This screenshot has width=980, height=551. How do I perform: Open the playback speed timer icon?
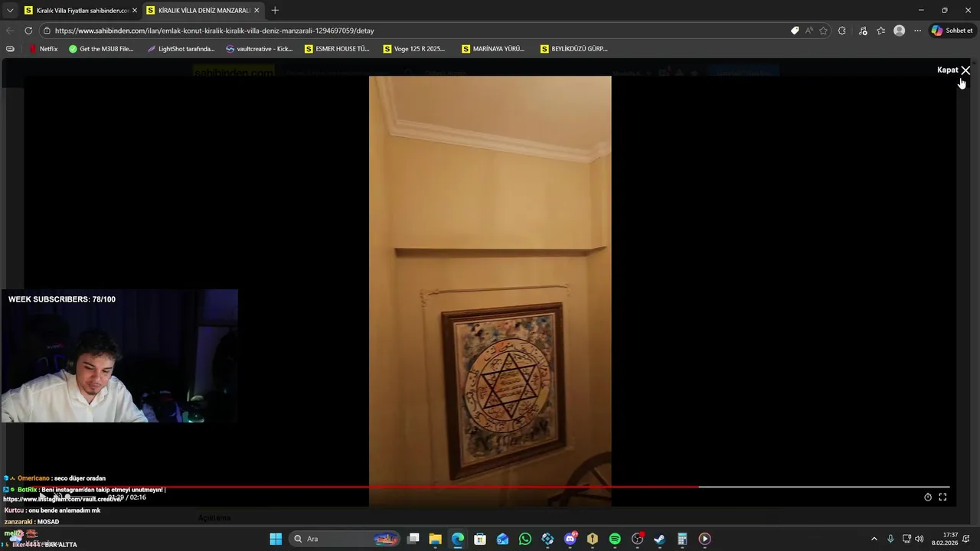click(928, 497)
